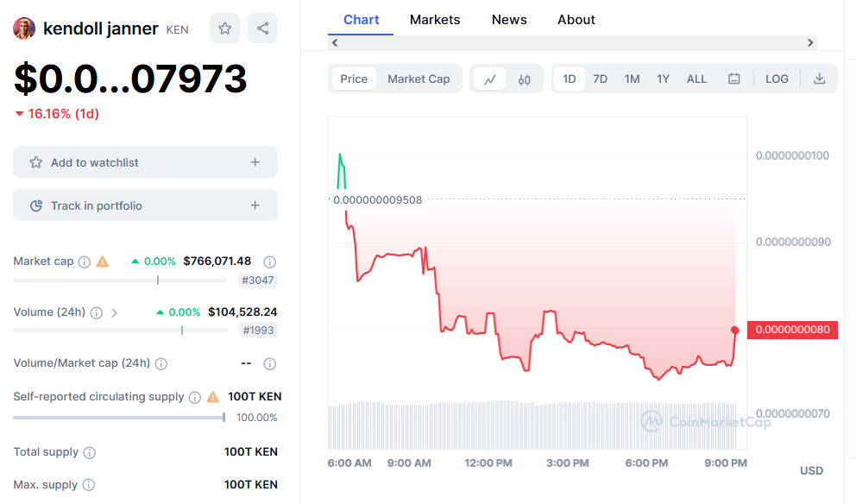
Task: Click the pie icon in Track in portfolio
Action: pyautogui.click(x=36, y=205)
